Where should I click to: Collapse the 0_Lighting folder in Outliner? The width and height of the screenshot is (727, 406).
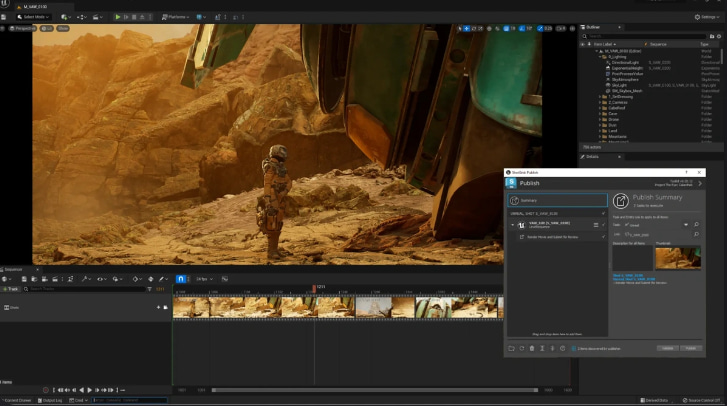pyautogui.click(x=599, y=57)
